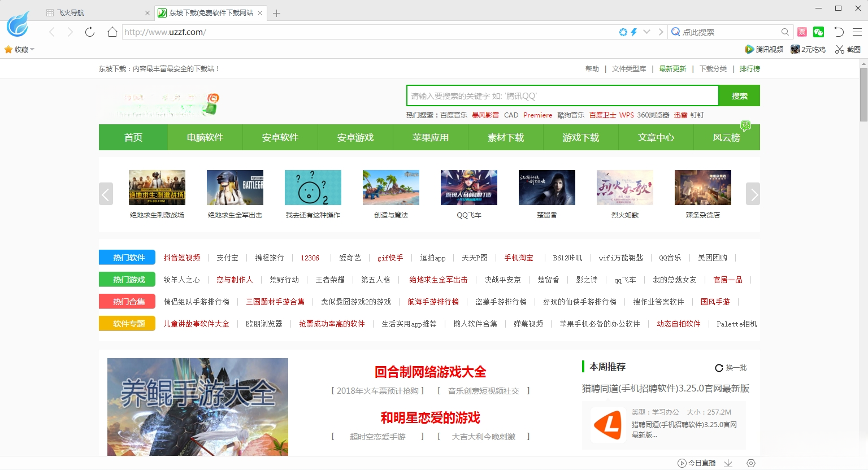868x470 pixels.
Task: Open the 苹果应用 navigation tab
Action: click(431, 137)
